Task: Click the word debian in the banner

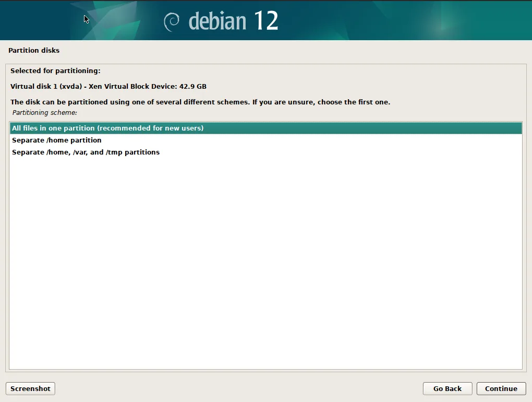Action: click(x=217, y=21)
